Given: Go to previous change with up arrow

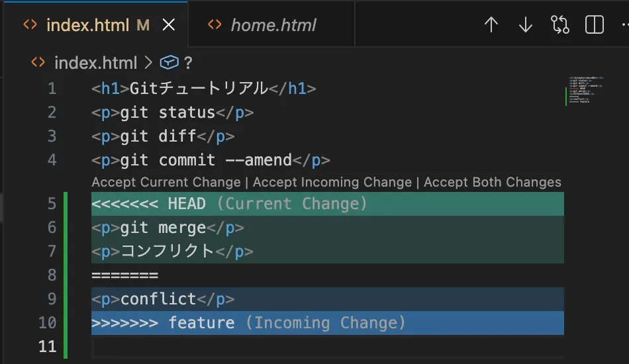Looking at the screenshot, I should 491,25.
